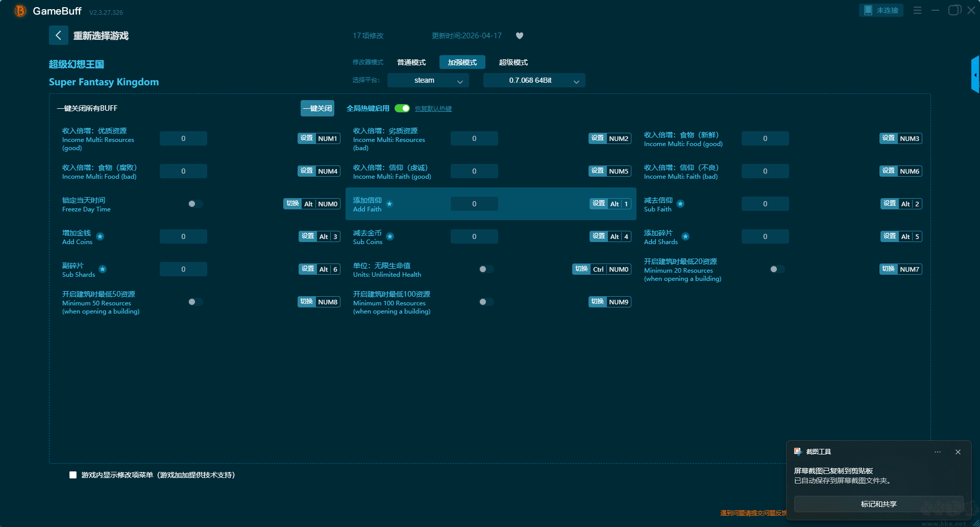Image resolution: width=980 pixels, height=527 pixels.
Task: Expand the blue side panel handle
Action: [x=975, y=75]
